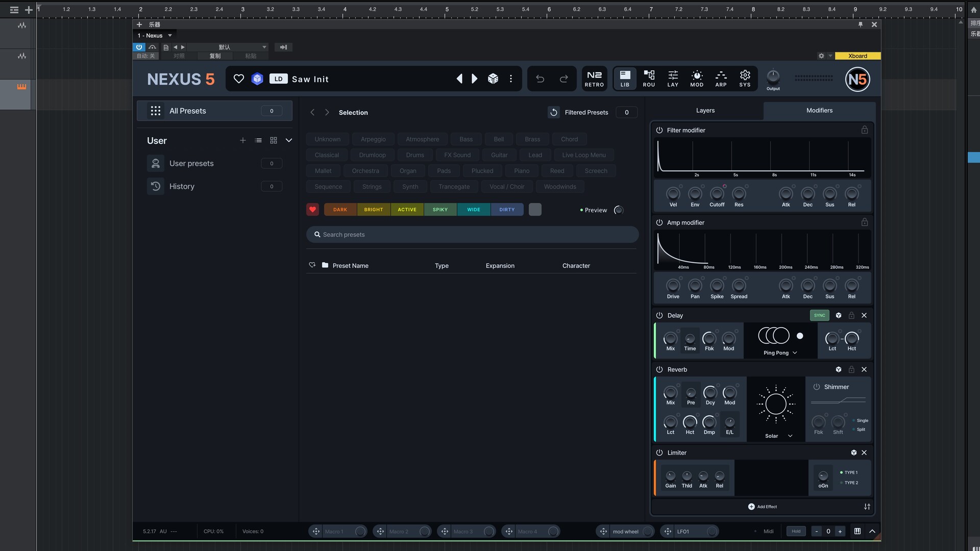The width and height of the screenshot is (980, 551).
Task: Click Filter Cutoff knob
Action: 717,194
